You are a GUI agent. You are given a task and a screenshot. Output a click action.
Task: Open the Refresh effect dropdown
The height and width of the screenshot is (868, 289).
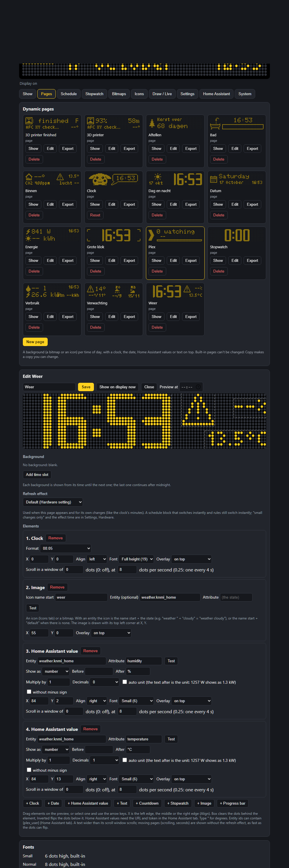tap(53, 502)
